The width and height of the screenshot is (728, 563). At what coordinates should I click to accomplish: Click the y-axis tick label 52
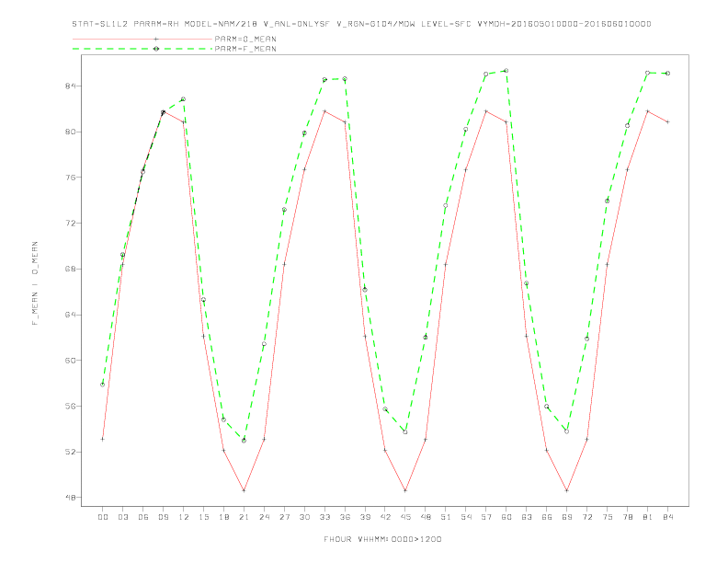click(70, 452)
